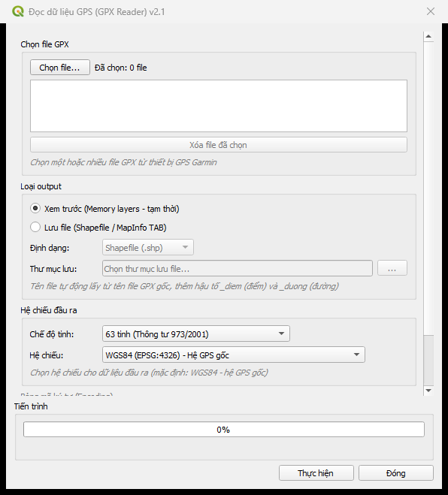The width and height of the screenshot is (448, 495).
Task: Click the 0% progress bar
Action: pos(224,430)
